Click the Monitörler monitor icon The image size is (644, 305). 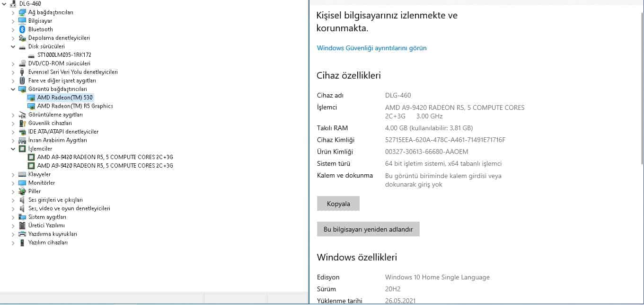(22, 183)
